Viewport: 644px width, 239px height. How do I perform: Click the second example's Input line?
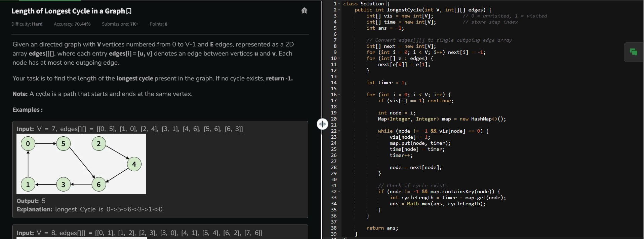139,233
